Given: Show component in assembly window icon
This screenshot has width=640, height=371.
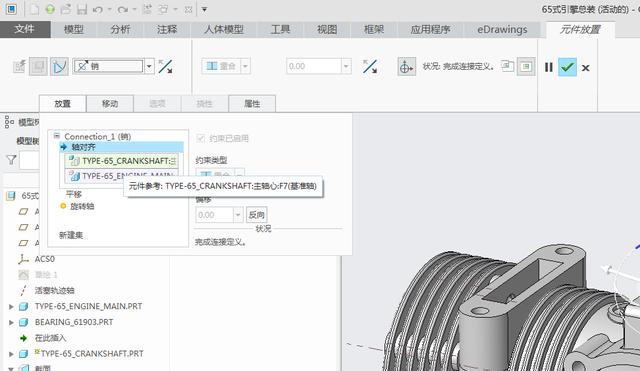Looking at the screenshot, I should coord(526,67).
